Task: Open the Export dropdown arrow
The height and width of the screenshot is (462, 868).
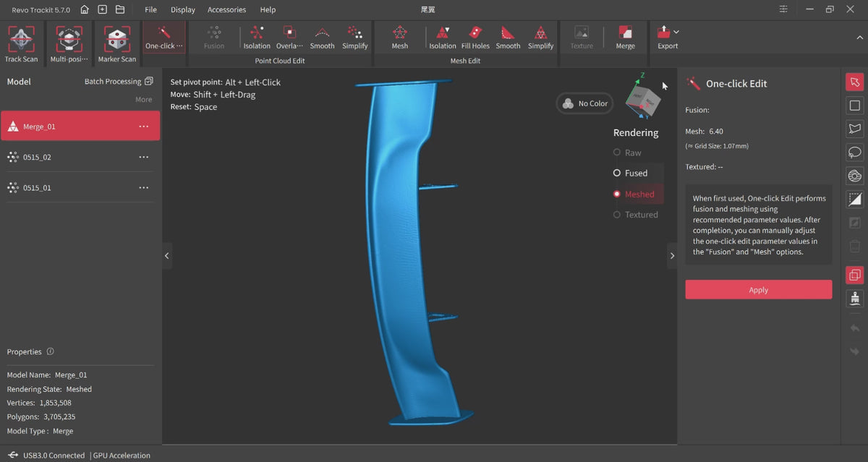Action: 676,32
